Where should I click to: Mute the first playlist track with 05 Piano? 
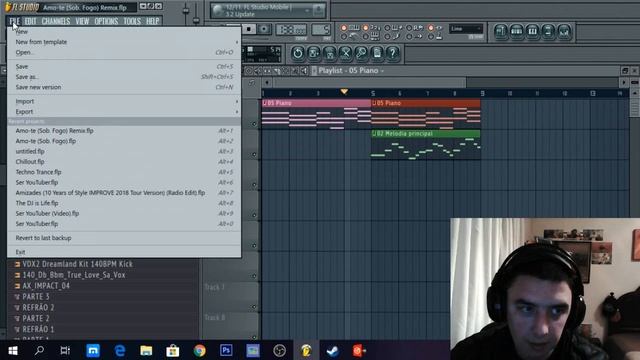click(254, 124)
